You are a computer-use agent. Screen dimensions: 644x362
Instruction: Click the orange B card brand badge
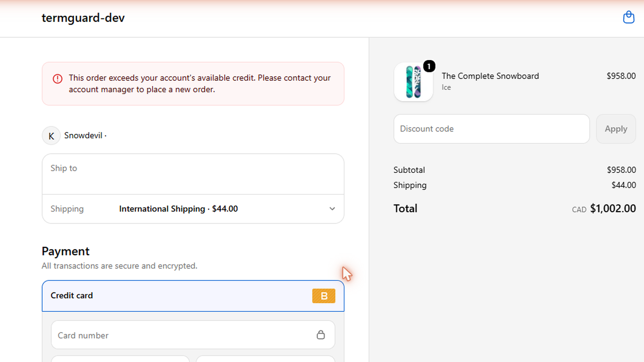[324, 296]
